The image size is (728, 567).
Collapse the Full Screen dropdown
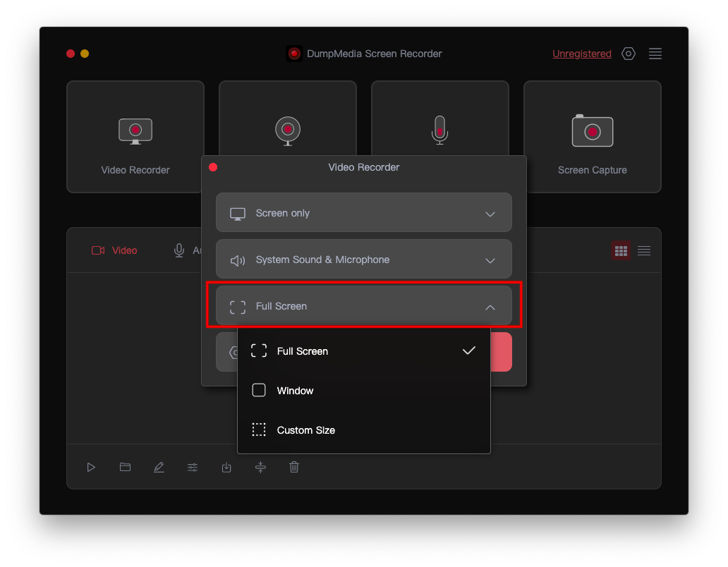point(363,306)
